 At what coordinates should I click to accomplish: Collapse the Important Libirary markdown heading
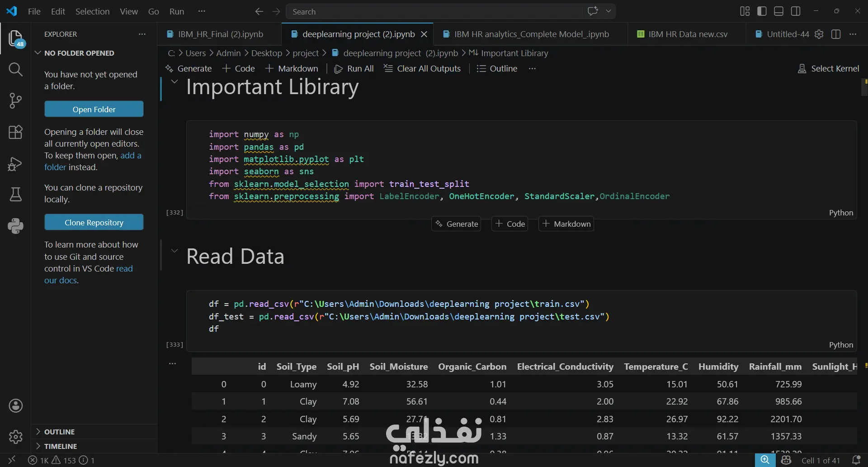tap(174, 82)
